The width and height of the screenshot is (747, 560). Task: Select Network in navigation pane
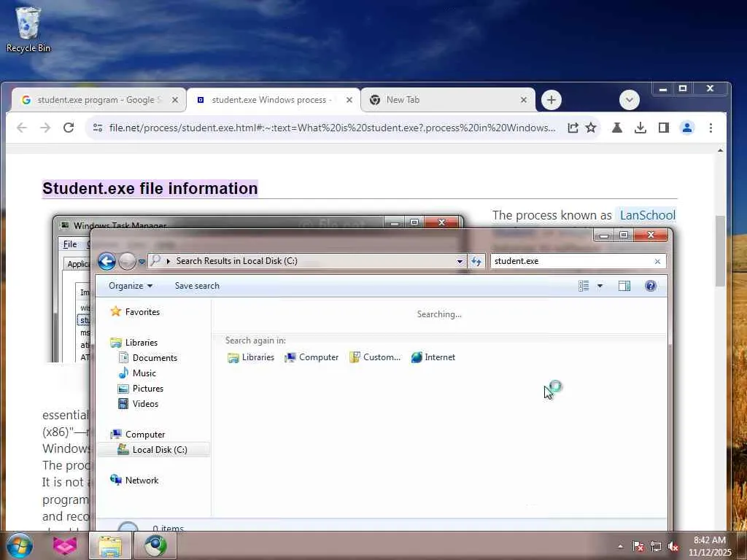(x=134, y=480)
